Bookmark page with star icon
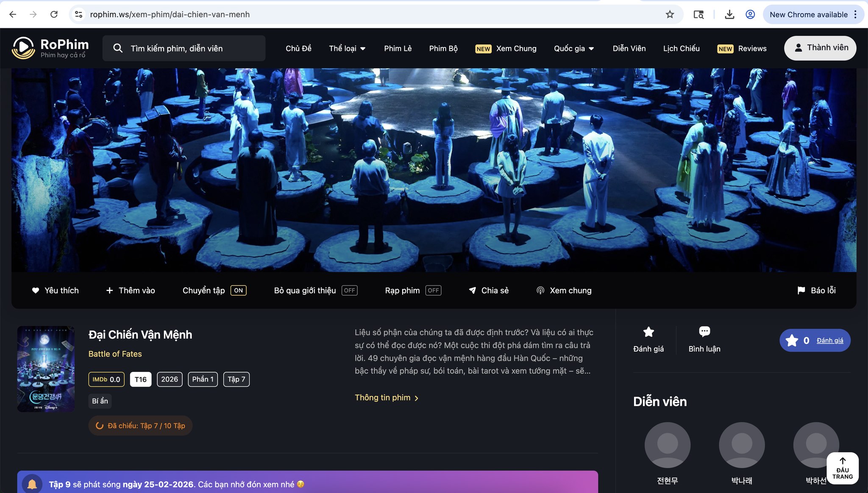 point(670,14)
